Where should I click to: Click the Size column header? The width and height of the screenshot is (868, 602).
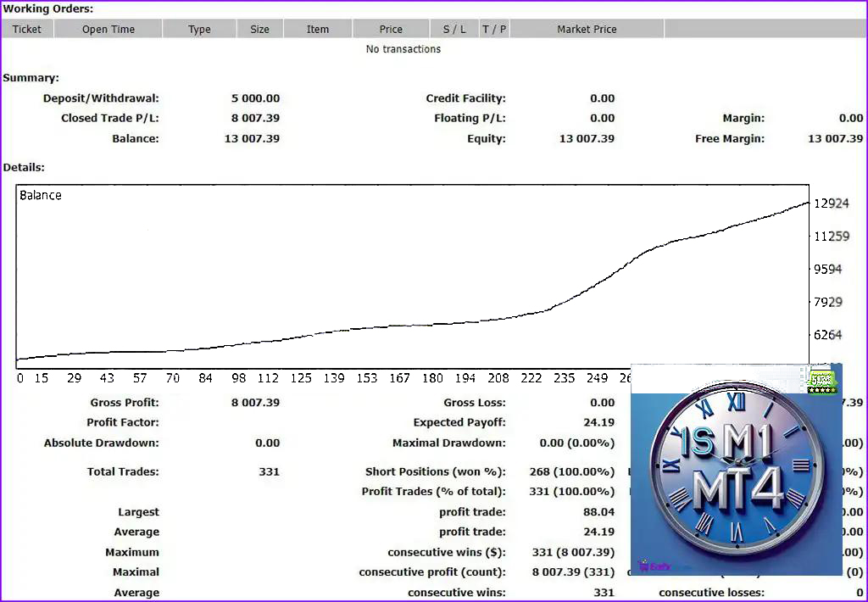(259, 29)
